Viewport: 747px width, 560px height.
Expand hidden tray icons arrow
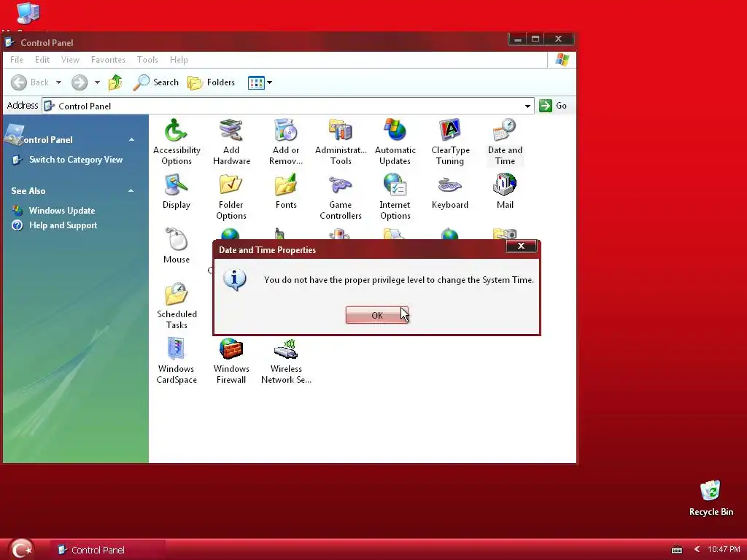(x=697, y=550)
